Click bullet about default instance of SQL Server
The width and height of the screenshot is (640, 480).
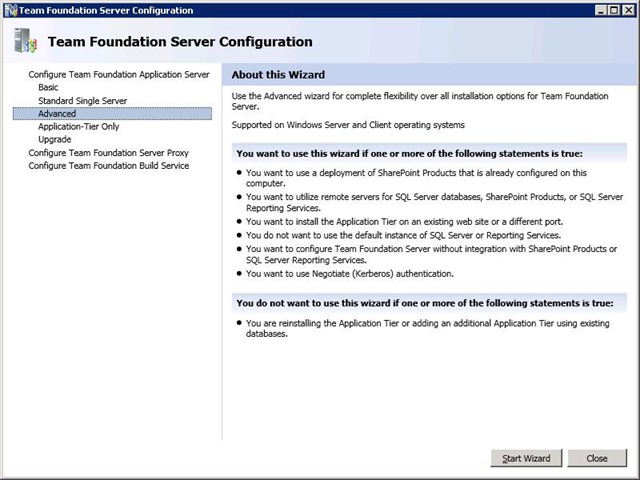(x=403, y=236)
